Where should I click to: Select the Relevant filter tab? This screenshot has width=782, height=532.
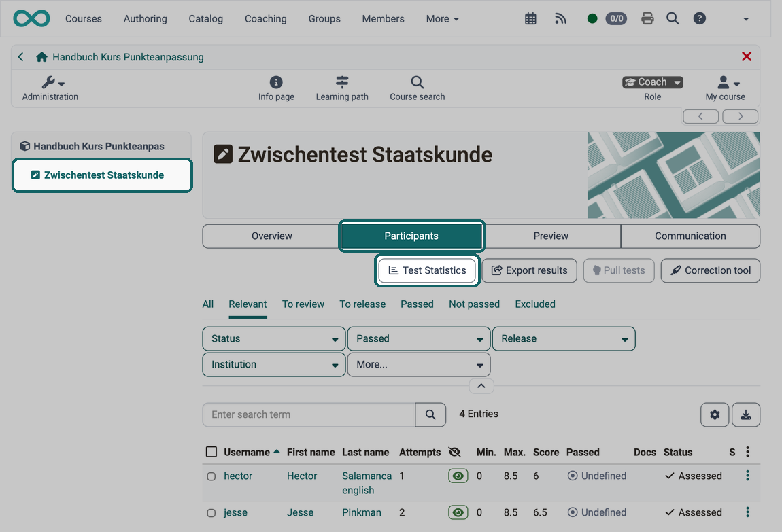248,304
